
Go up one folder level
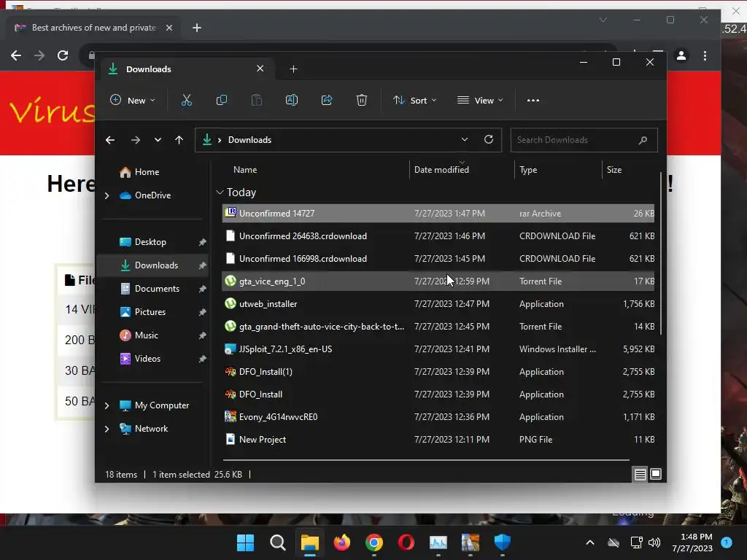coord(179,140)
